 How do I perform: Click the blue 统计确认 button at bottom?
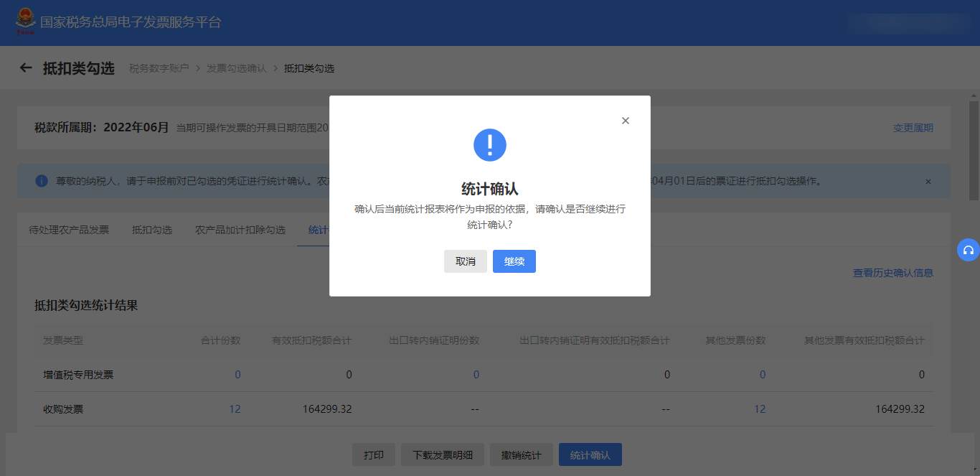(590, 455)
